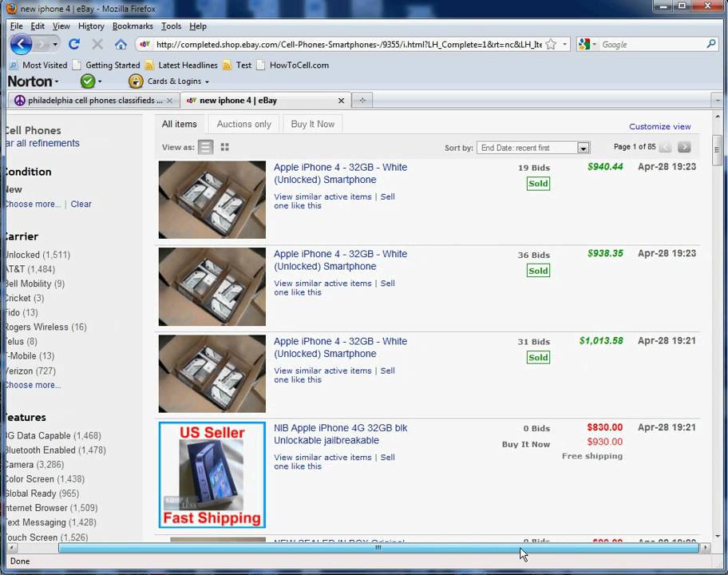The image size is (728, 575).
Task: Click Choose more under Carrier
Action: click(34, 385)
